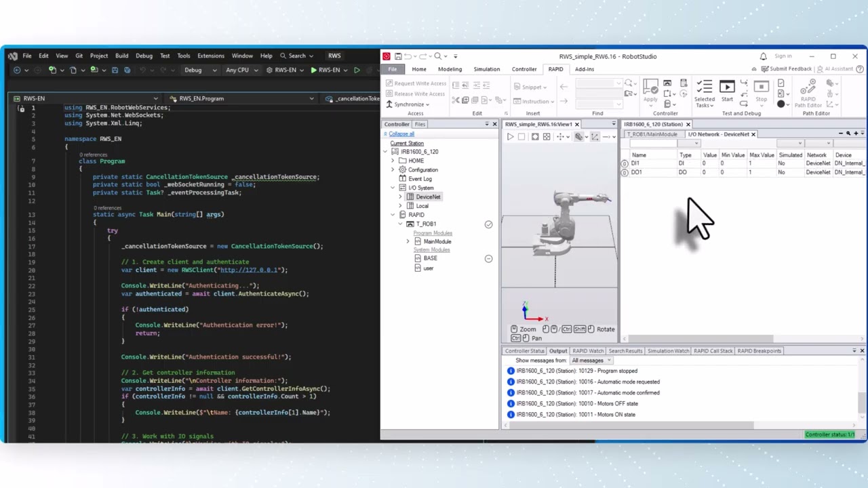Click the Visual Studio Save icon
868x488 pixels.
tap(115, 70)
